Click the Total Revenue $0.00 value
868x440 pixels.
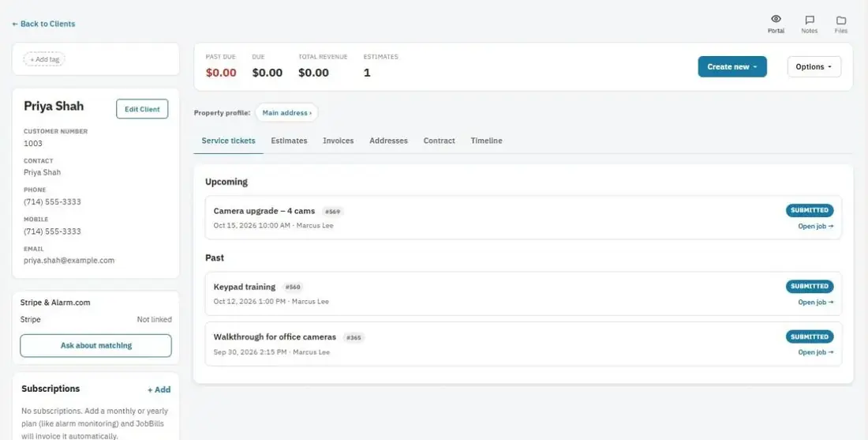[313, 73]
